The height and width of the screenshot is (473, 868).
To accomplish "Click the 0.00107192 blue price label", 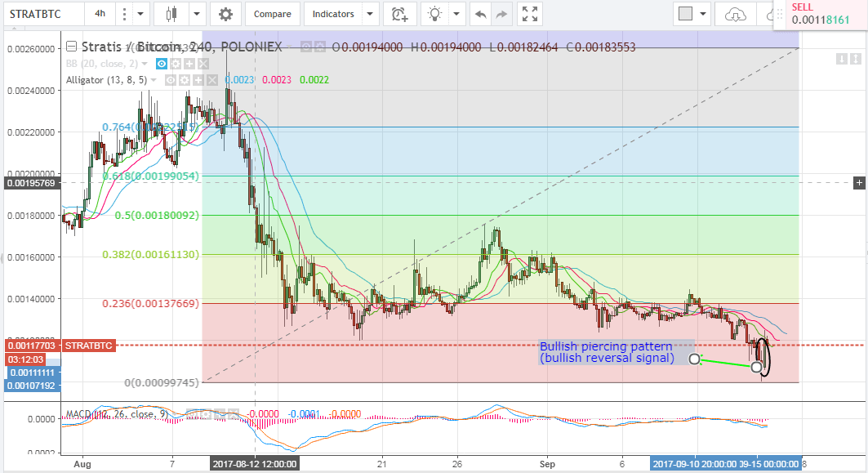I will pos(32,386).
